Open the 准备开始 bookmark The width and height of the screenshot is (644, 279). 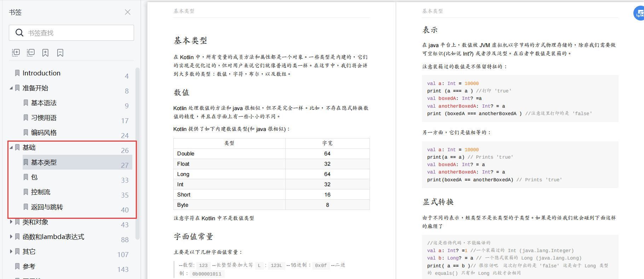click(x=35, y=88)
